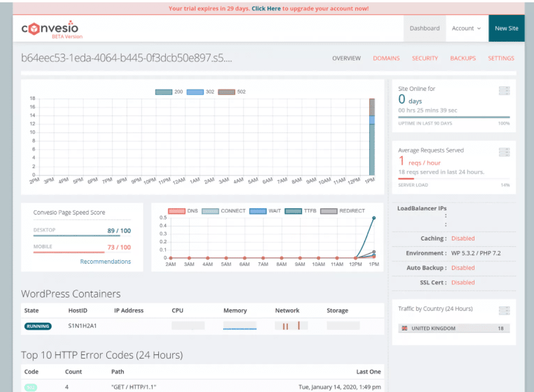
Task: Click the LoadBalancer IPs label
Action: pos(422,209)
